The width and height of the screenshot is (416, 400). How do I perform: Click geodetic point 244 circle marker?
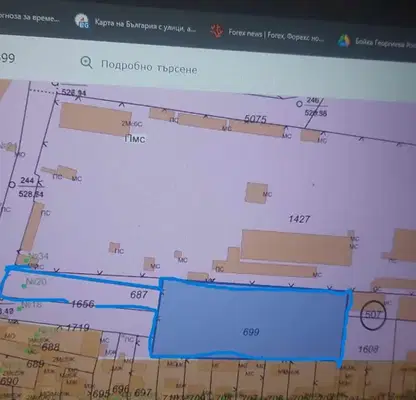pyautogui.click(x=12, y=184)
